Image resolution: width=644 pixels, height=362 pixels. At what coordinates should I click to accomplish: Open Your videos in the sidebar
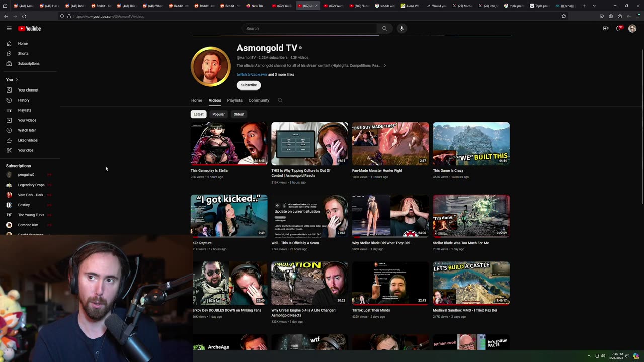click(30, 120)
